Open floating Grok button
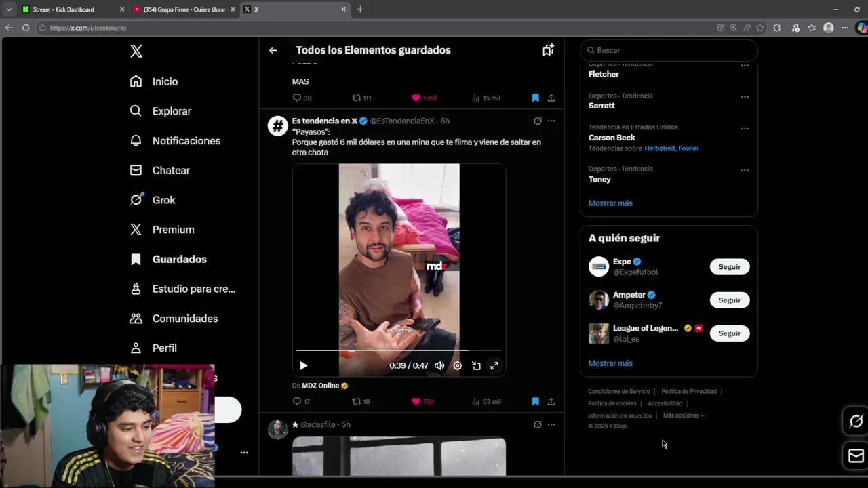868x488 pixels. (856, 421)
